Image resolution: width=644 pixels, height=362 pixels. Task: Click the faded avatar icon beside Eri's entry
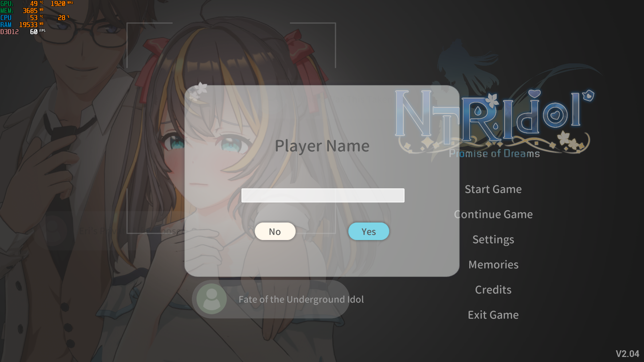pos(55,231)
